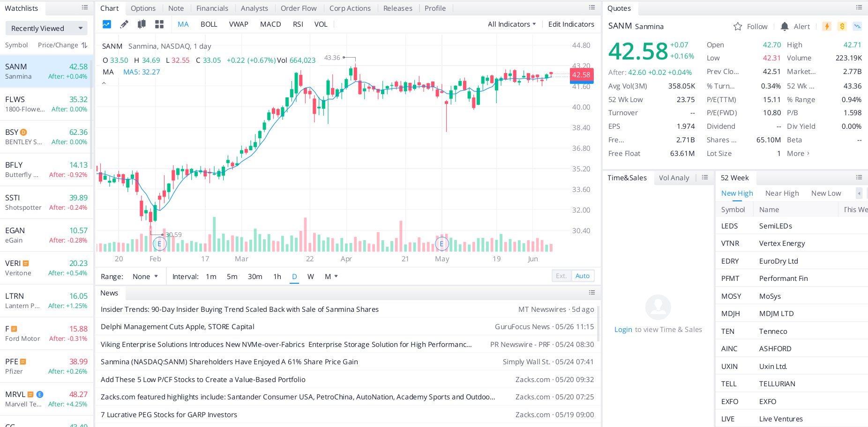Click the orange badge next to VERI
This screenshot has height=427, width=868.
click(26, 264)
